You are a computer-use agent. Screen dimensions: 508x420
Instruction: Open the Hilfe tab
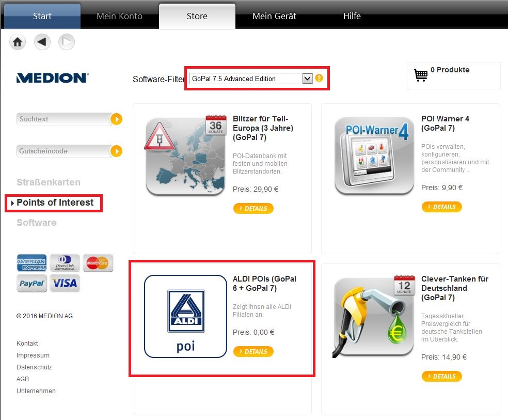click(x=352, y=16)
